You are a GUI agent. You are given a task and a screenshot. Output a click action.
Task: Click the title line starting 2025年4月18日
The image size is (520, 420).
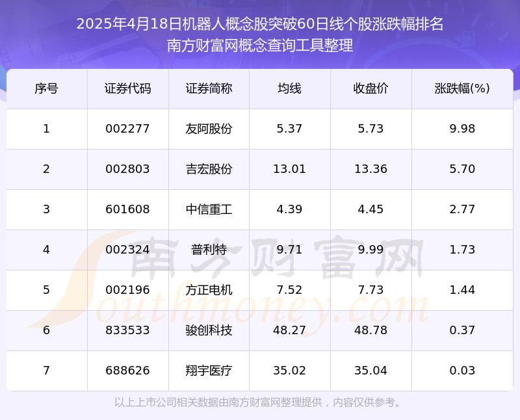pos(259,24)
